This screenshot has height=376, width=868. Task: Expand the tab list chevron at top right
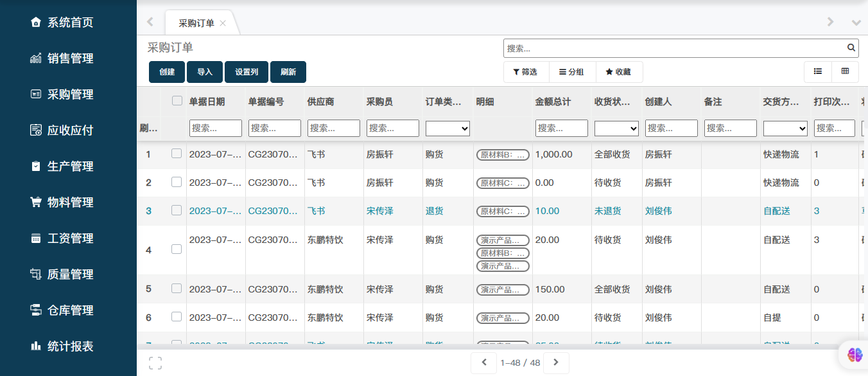[x=856, y=22]
